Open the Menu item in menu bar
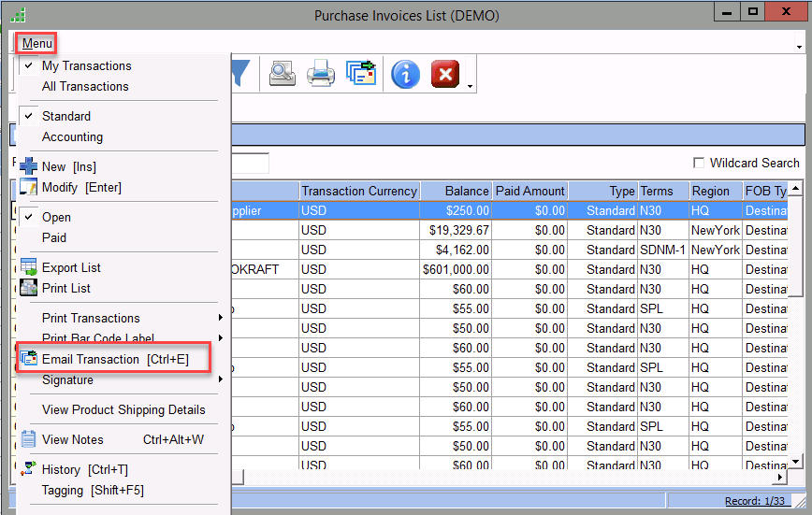The height and width of the screenshot is (515, 812). (x=37, y=43)
